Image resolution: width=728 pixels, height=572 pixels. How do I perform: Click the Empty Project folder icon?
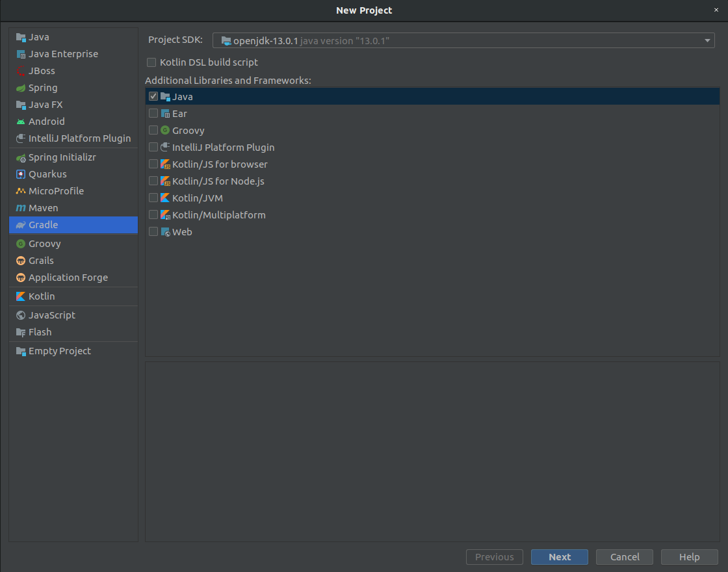[x=21, y=351]
